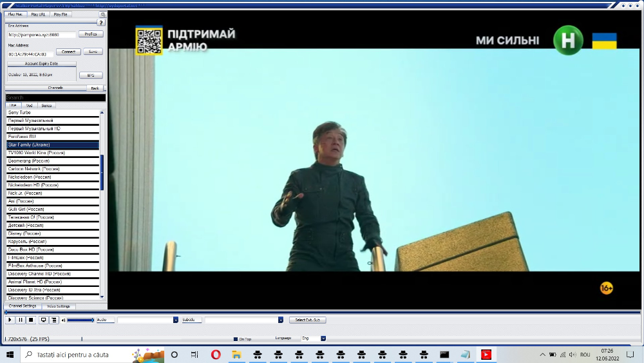Adjust the volume slider
Viewport: 644px width, 363px height.
tap(80, 320)
